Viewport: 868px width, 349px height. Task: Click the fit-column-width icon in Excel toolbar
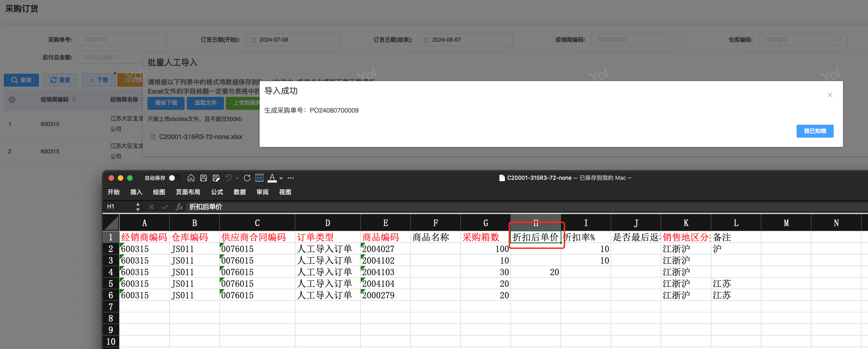[x=260, y=178]
